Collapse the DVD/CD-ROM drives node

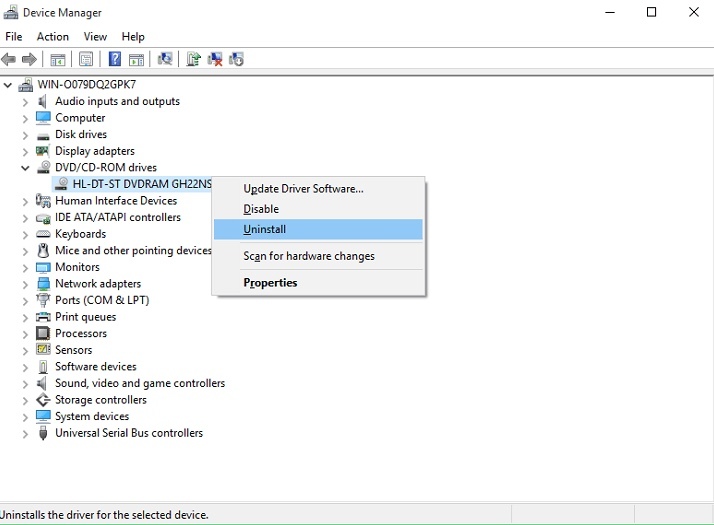pos(25,168)
